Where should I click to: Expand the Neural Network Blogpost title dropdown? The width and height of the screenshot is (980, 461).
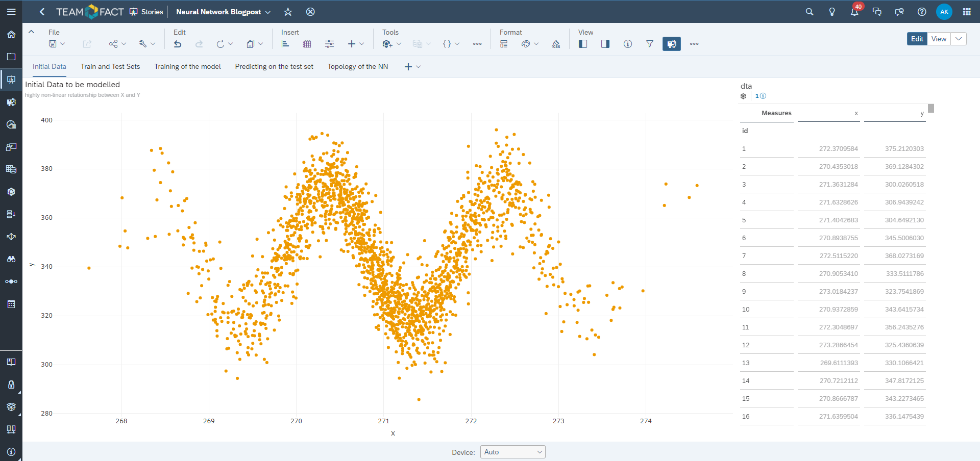click(268, 12)
